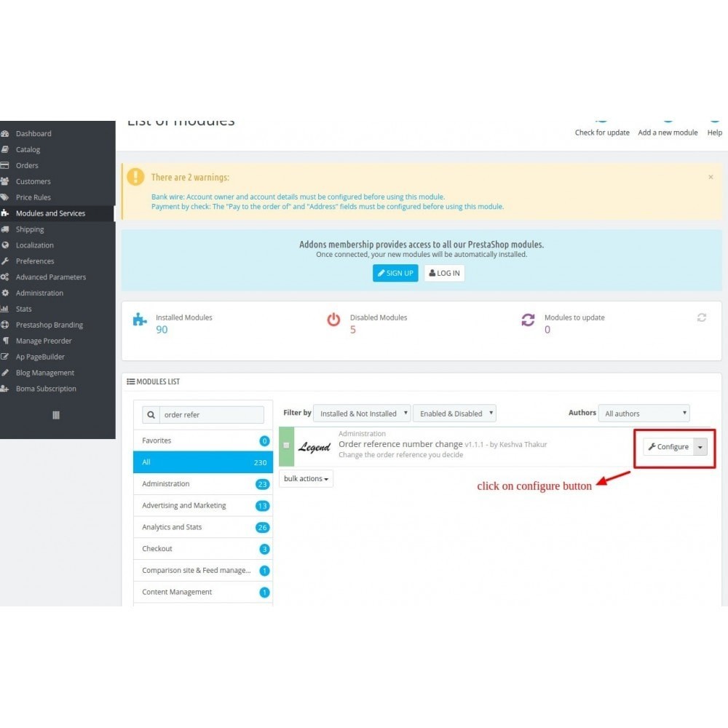Click the Catalog book icon
728x728 pixels.
5,149
